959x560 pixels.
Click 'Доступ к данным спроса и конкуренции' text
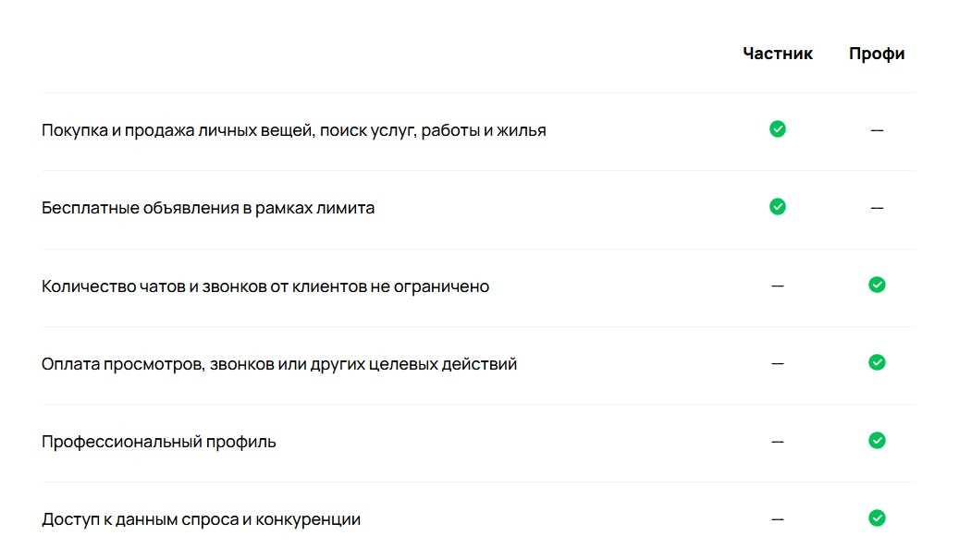pos(201,519)
